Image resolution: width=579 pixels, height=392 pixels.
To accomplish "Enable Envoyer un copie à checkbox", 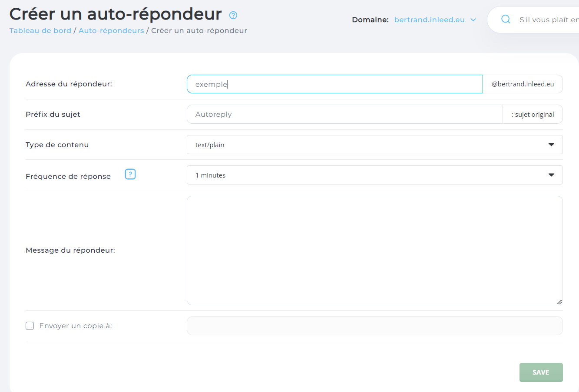I will point(30,326).
